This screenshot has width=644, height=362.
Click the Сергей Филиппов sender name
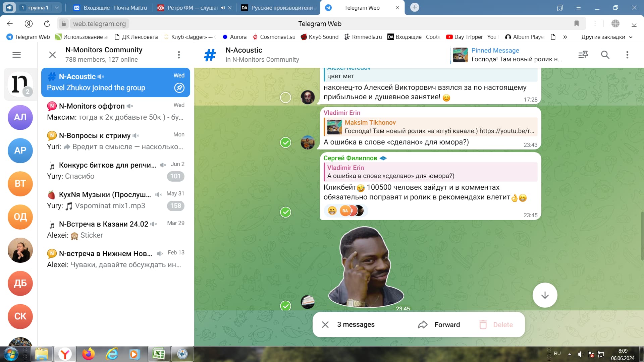click(x=350, y=158)
